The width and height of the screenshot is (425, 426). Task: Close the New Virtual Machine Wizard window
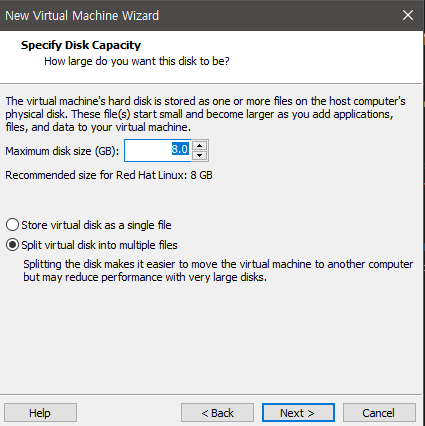pos(408,15)
